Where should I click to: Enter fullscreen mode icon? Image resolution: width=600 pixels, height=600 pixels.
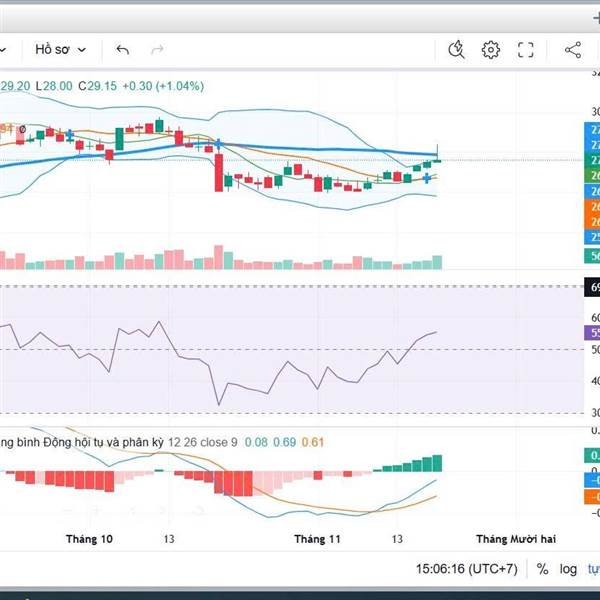tap(526, 50)
